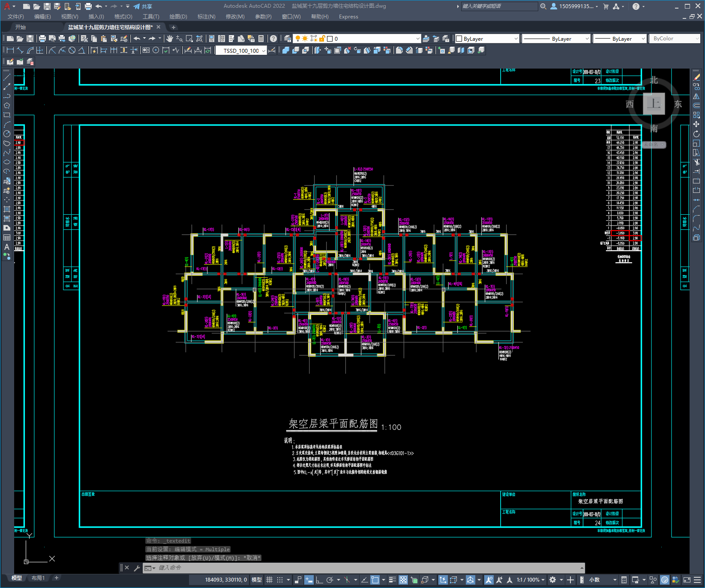Open the annotation scale 1:1 / 100% dropdown
Screen dimensions: 705x588
(x=531, y=580)
